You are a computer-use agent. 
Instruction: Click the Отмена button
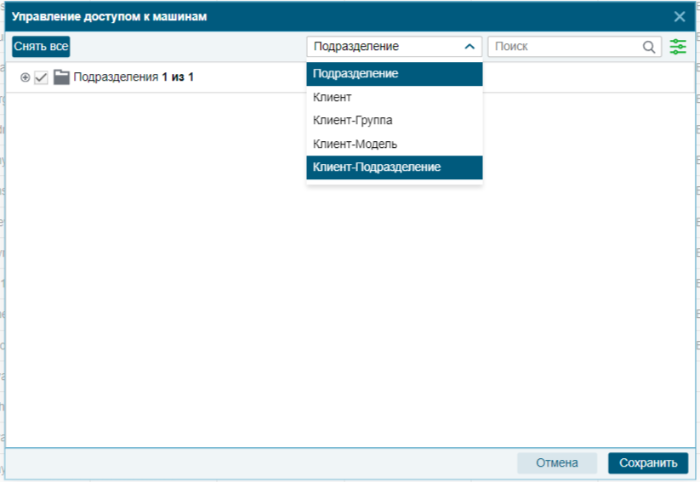[557, 463]
